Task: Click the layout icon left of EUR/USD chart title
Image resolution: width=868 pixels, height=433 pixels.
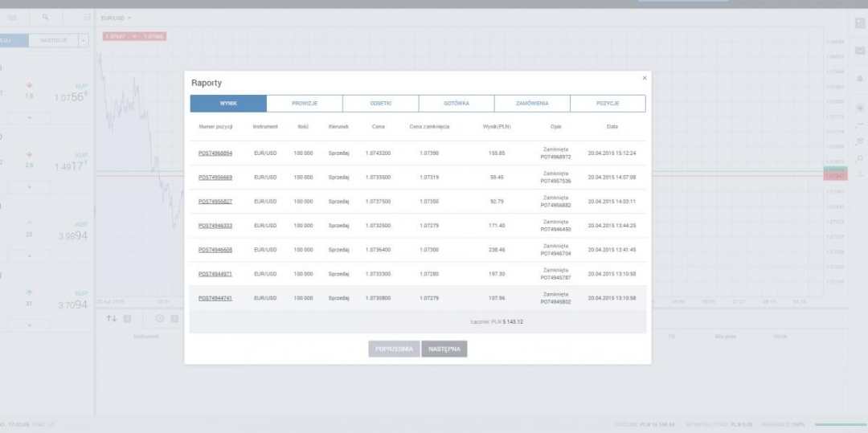Action: point(86,17)
